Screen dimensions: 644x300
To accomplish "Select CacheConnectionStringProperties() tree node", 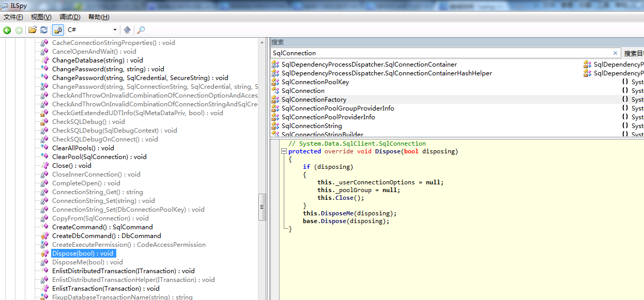I will 114,43.
